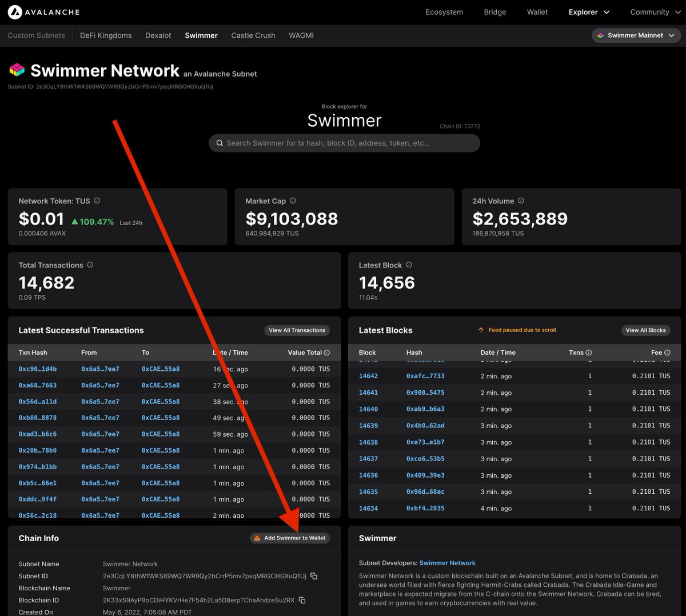Open transaction 0xa68…7663
Image resolution: width=686 pixels, height=616 pixels.
(x=38, y=385)
